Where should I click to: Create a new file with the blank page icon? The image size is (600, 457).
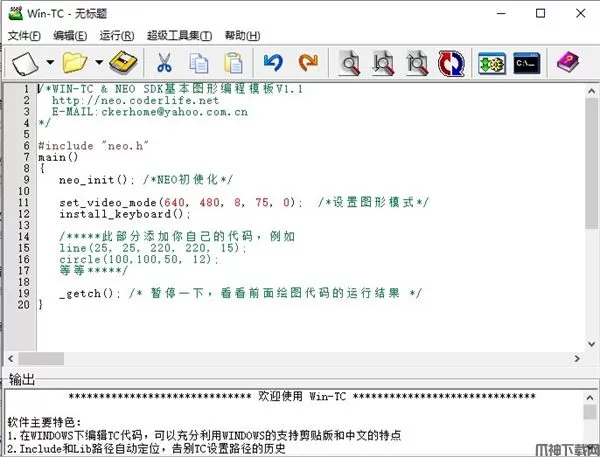click(x=25, y=63)
